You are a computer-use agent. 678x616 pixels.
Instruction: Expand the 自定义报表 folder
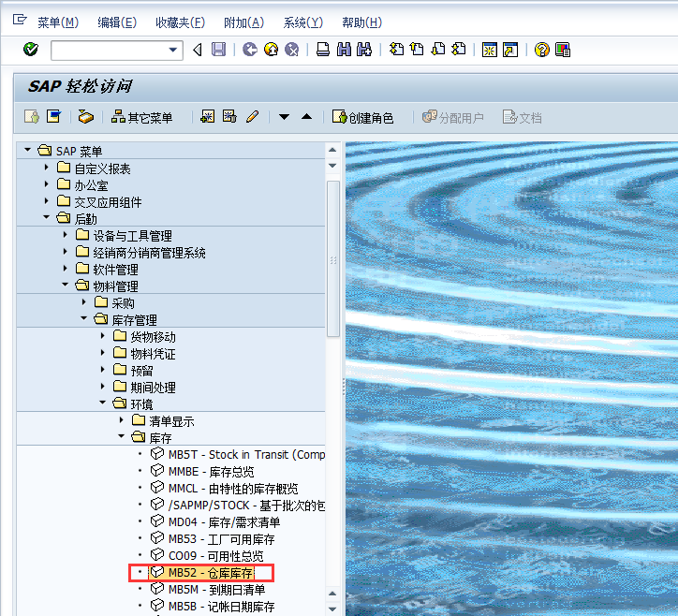pos(46,167)
